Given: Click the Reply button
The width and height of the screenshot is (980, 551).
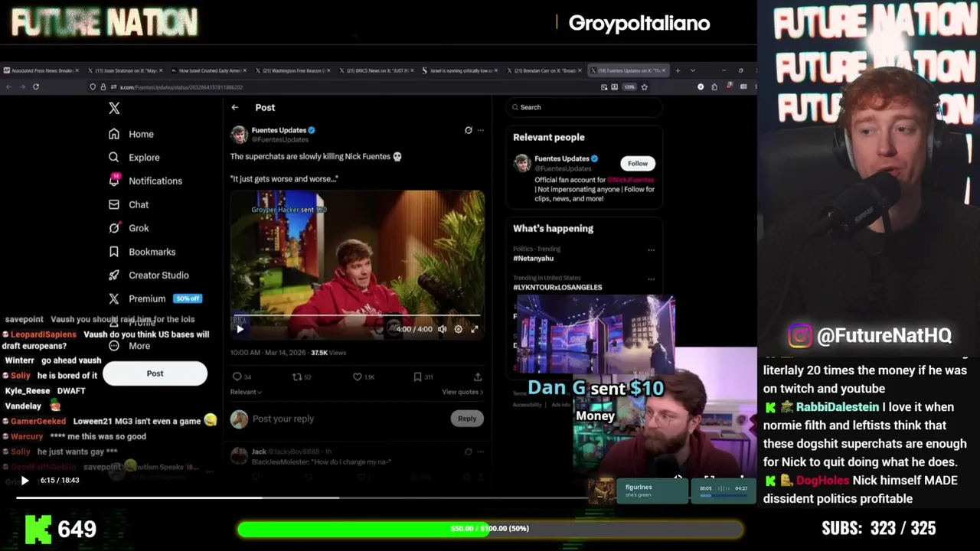Looking at the screenshot, I should [467, 419].
